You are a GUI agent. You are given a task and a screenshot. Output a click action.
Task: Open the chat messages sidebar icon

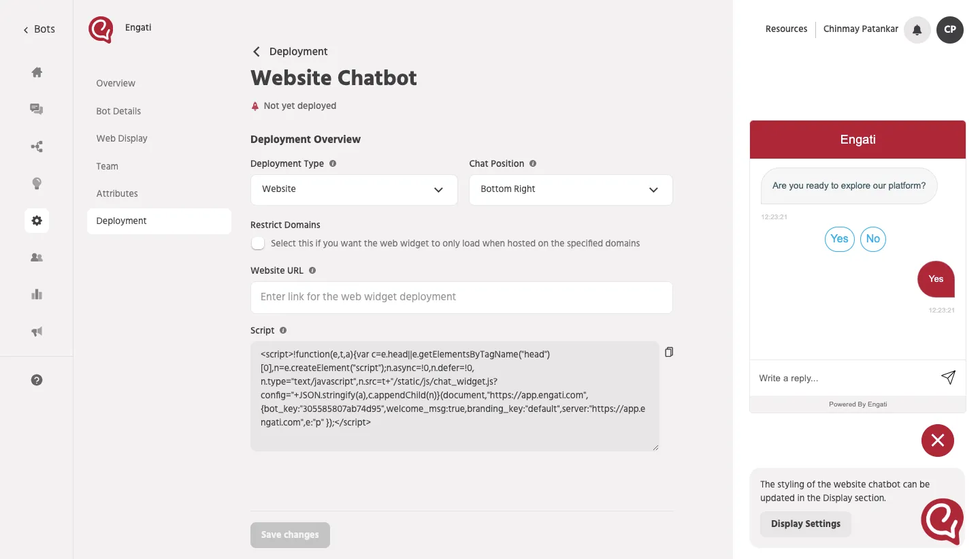[37, 109]
